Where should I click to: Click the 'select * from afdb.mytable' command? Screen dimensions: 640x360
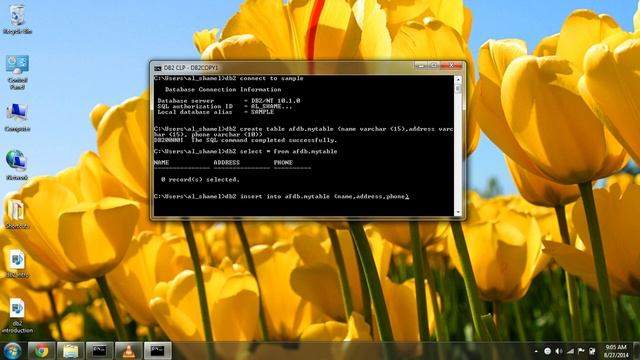(245, 151)
